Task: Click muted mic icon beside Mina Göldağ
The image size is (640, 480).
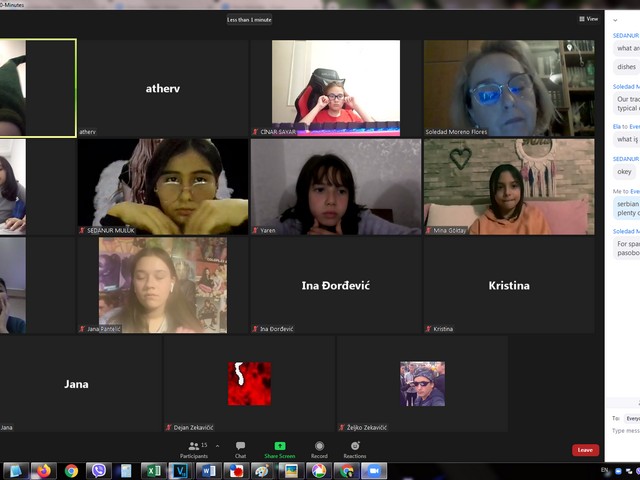Action: tap(428, 231)
